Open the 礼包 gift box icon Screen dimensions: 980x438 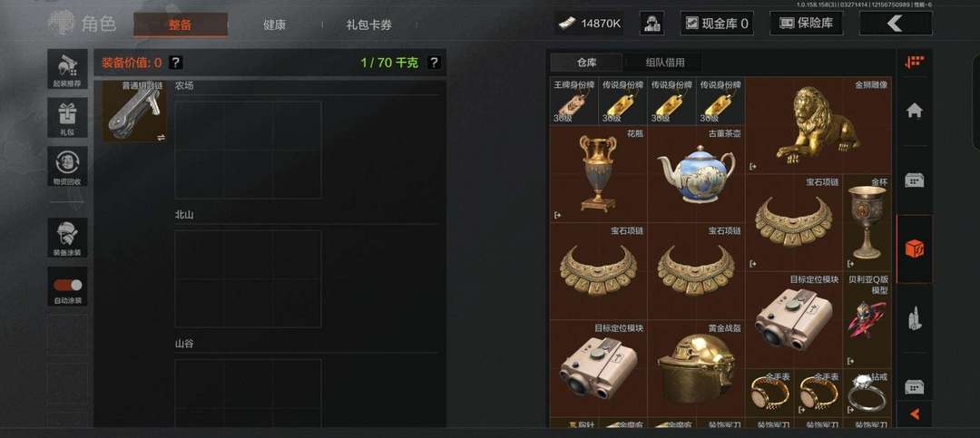pyautogui.click(x=67, y=118)
